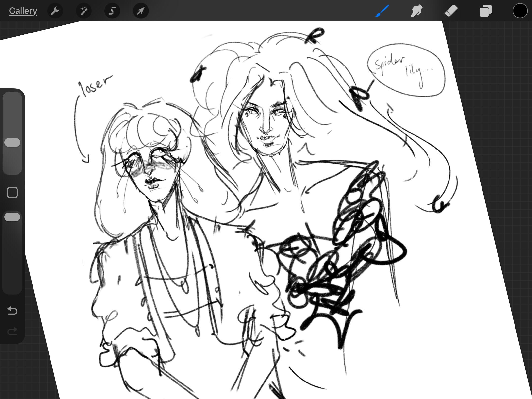Tap the square Modify button in sidebar

coord(12,192)
